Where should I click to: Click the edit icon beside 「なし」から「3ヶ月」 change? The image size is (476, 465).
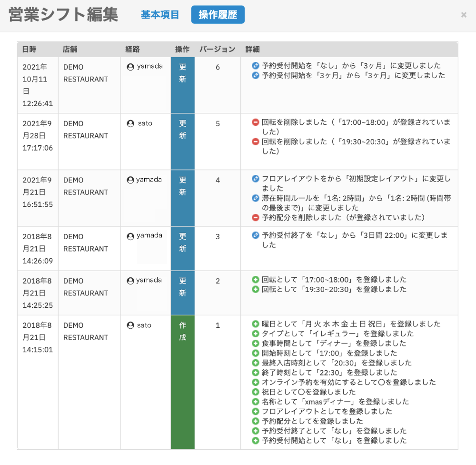256,65
